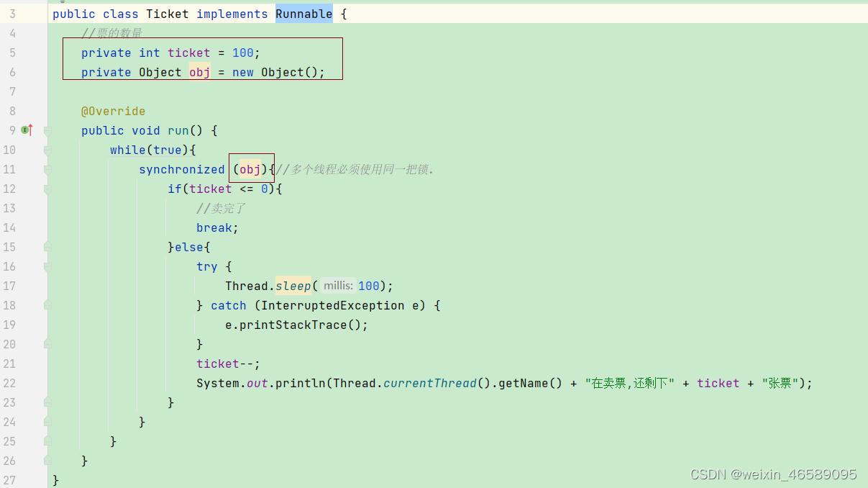Click the comment '//卖完了'

coord(221,208)
